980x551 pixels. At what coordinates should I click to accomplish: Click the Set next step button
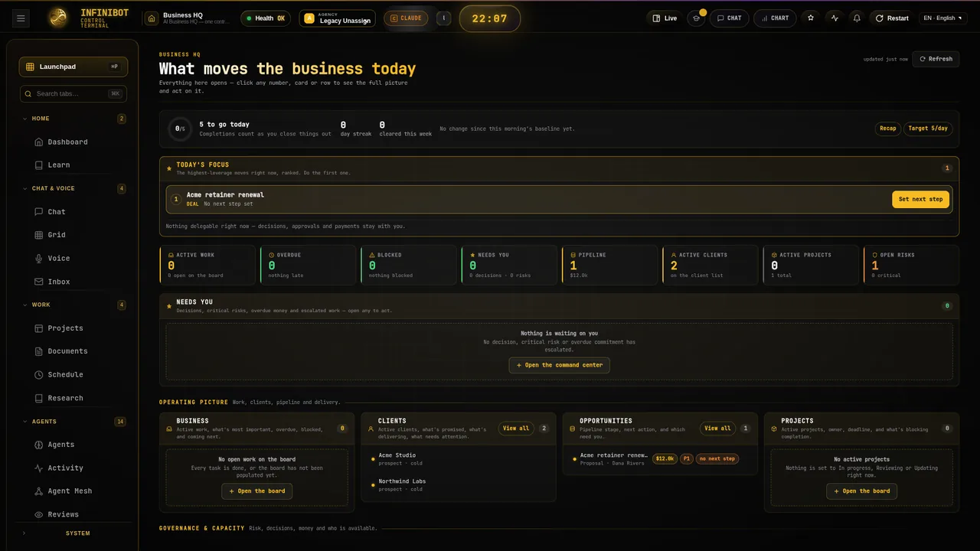(920, 199)
